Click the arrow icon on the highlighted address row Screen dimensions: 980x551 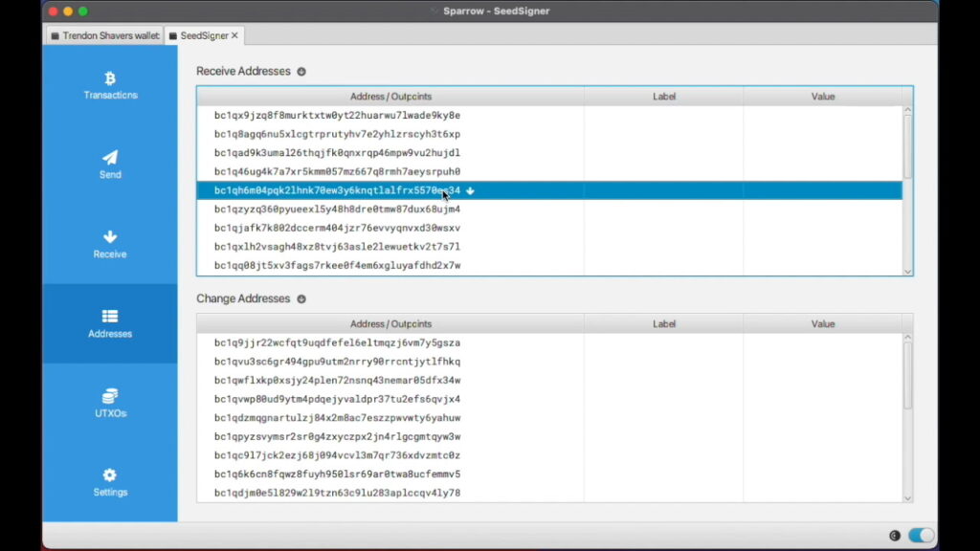tap(470, 190)
